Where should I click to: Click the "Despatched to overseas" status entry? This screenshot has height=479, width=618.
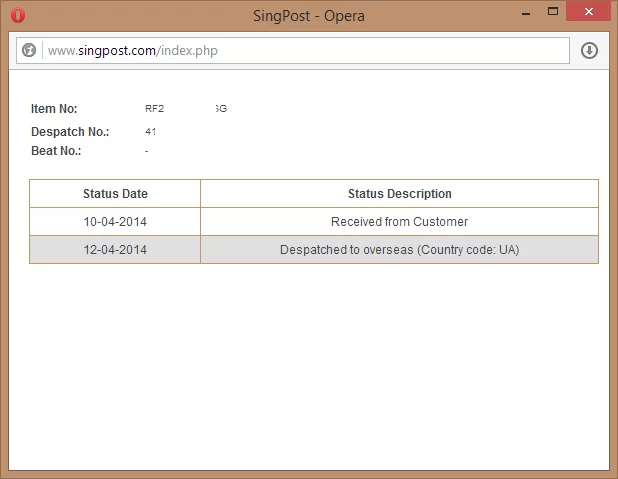click(399, 250)
